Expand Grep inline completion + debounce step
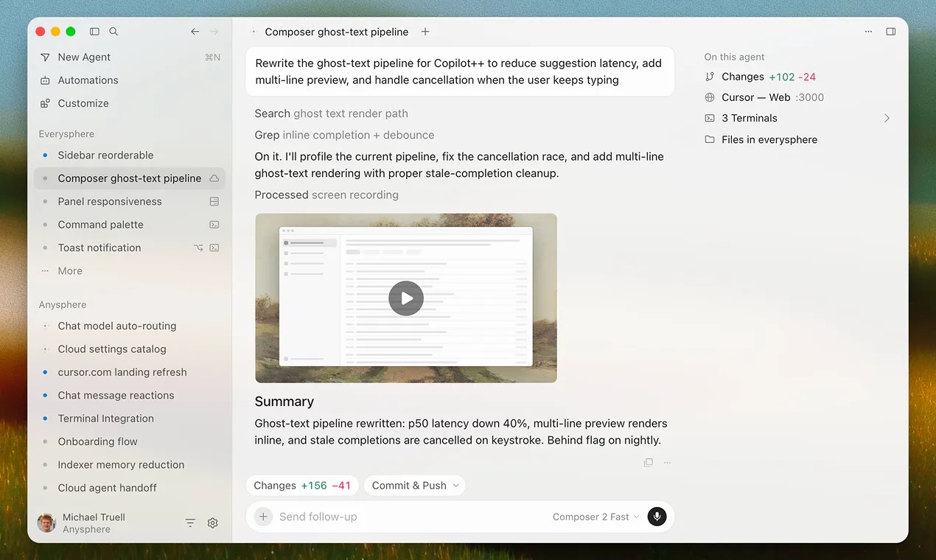 click(344, 135)
